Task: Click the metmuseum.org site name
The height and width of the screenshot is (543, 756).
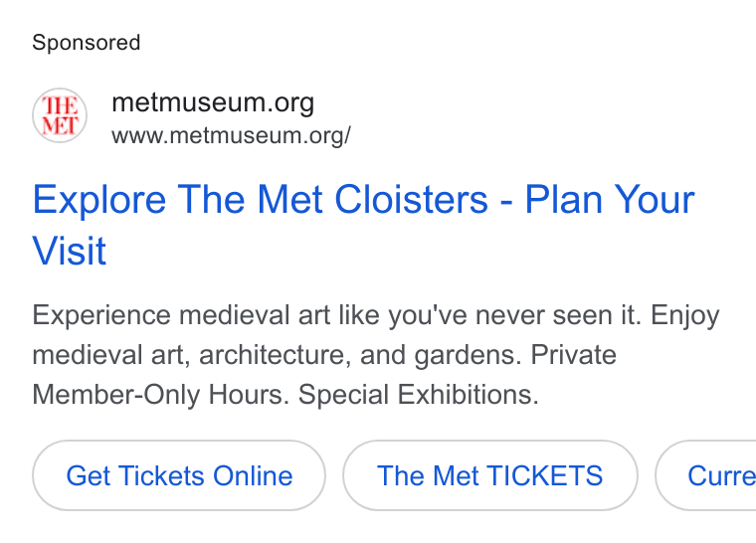Action: [x=213, y=102]
